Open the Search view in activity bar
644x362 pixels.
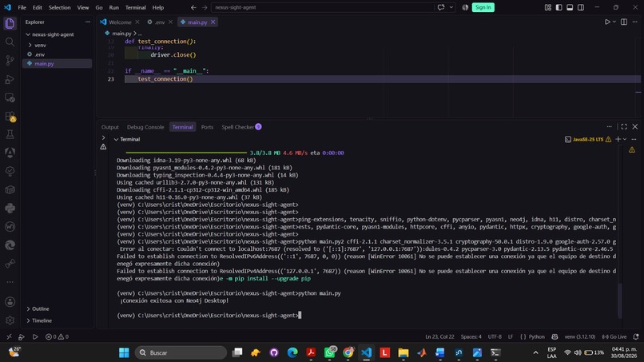pyautogui.click(x=10, y=42)
